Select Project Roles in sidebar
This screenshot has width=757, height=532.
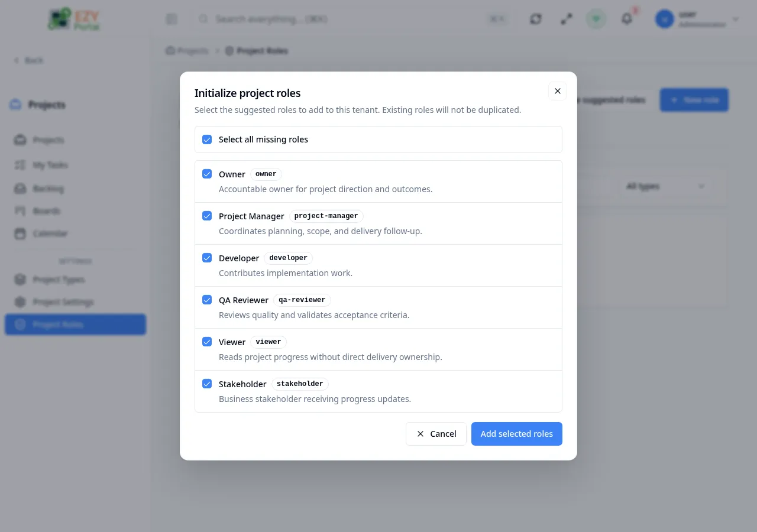pos(75,325)
